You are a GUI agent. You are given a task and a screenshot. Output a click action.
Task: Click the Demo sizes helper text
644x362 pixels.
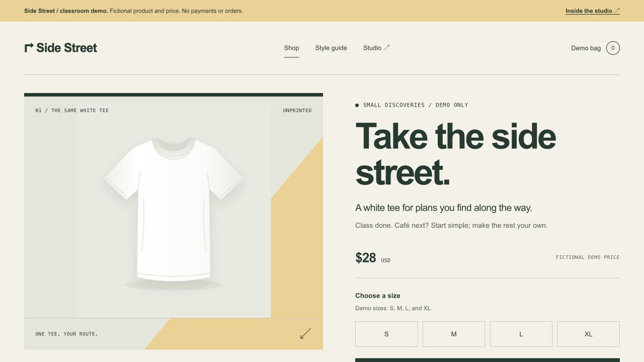[394, 308]
